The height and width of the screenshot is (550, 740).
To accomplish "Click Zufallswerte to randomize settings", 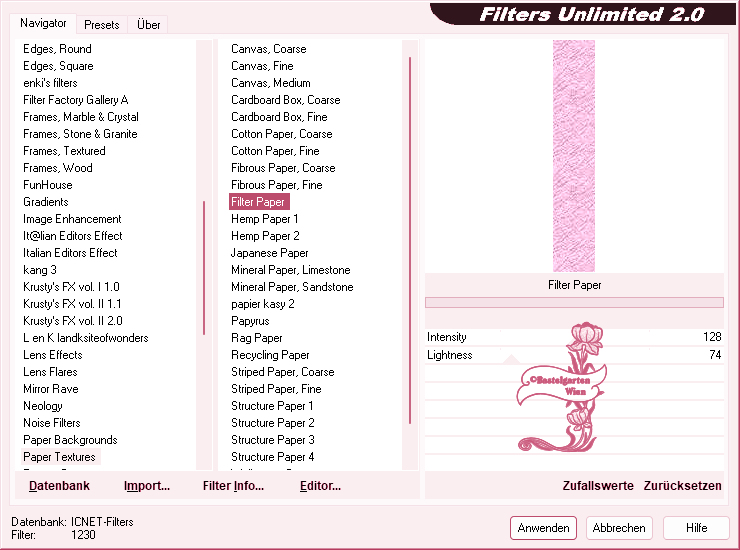I will pyautogui.click(x=598, y=486).
